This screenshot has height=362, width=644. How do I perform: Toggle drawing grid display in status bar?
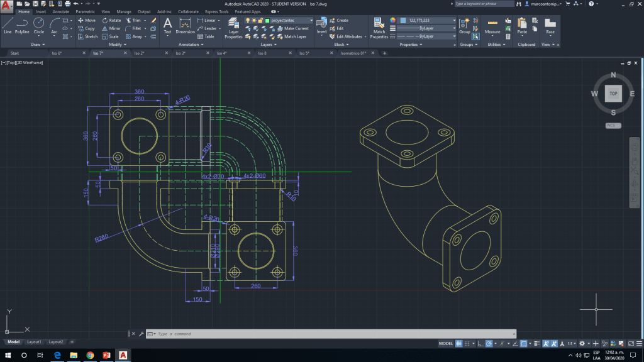[459, 344]
